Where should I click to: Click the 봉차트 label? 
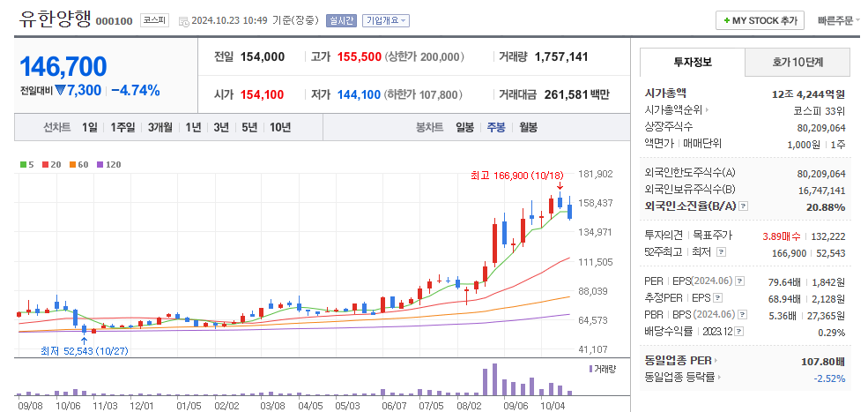[429, 127]
